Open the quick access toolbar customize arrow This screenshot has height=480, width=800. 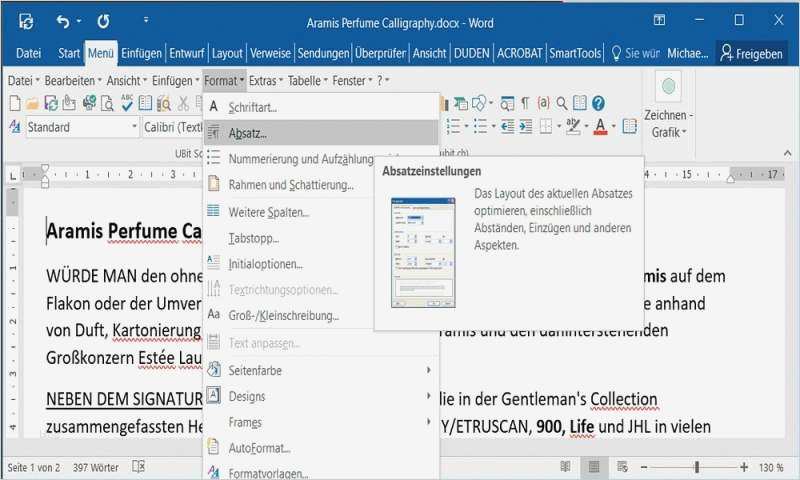(x=146, y=20)
